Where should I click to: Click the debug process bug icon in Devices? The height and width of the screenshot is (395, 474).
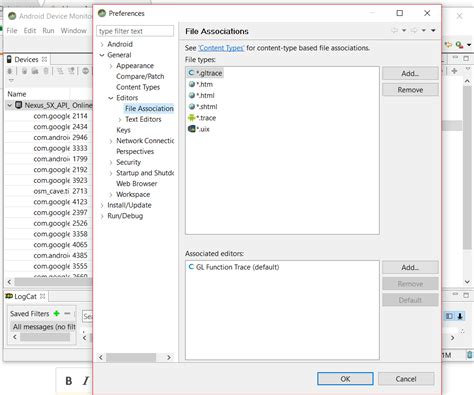click(x=10, y=71)
